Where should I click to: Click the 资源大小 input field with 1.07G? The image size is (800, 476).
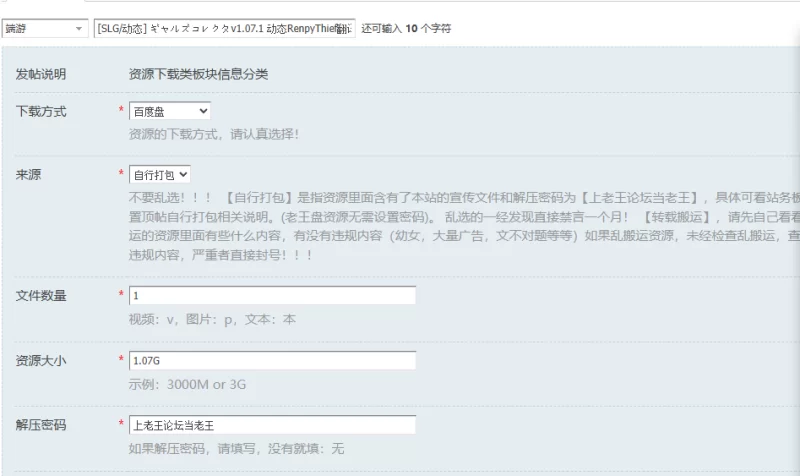click(272, 360)
